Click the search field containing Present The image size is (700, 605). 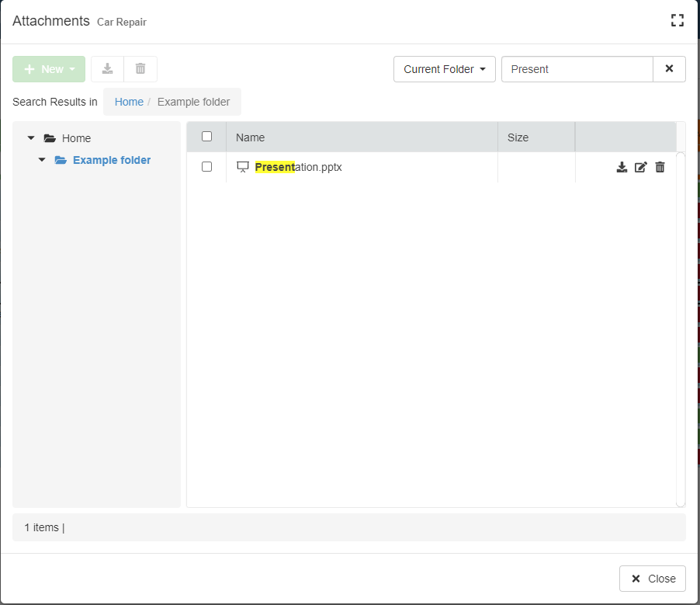pyautogui.click(x=577, y=69)
